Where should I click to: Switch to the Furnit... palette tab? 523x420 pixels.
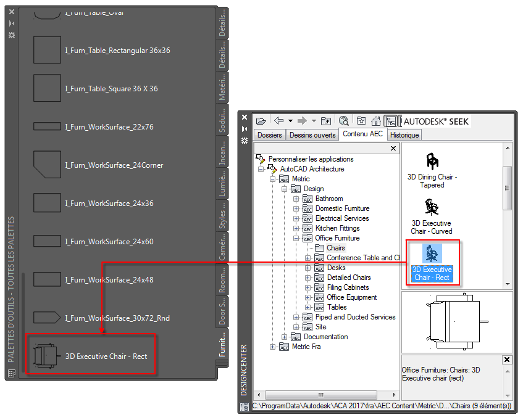pos(222,345)
